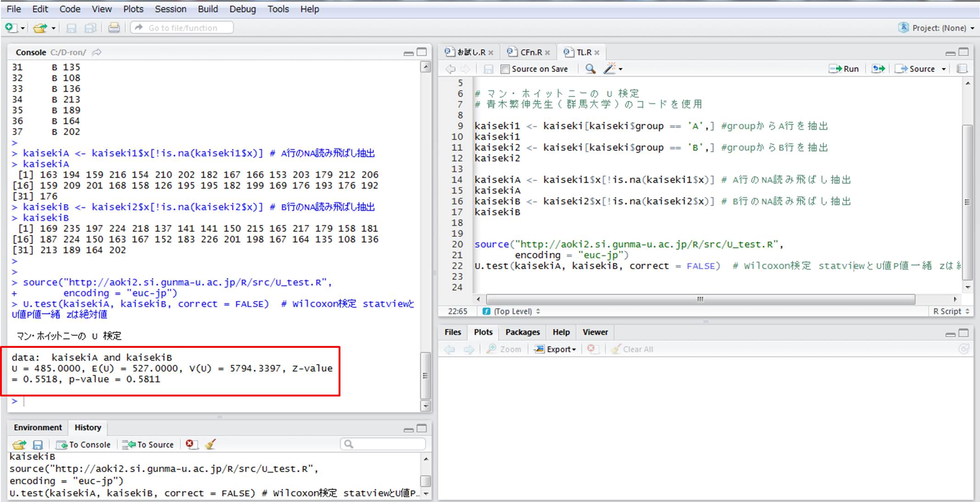Click the console working directory arrow icon

tap(96, 52)
